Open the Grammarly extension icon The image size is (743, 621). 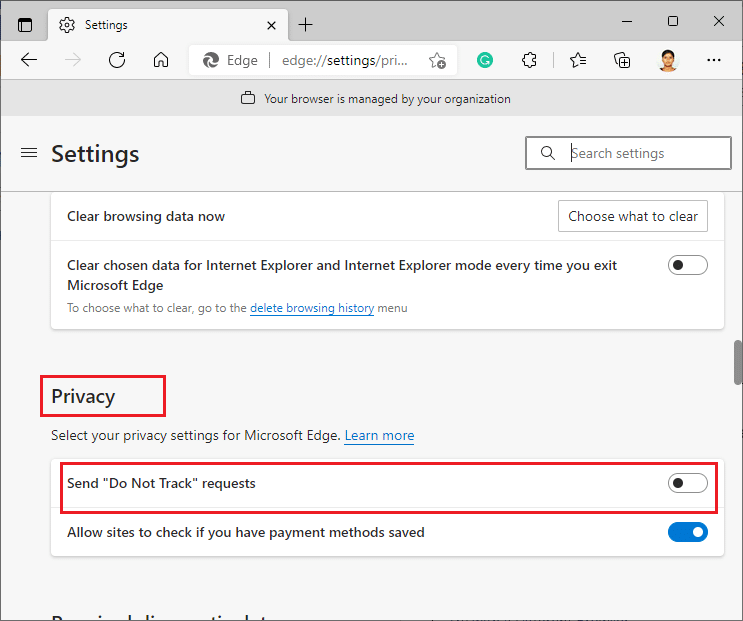485,60
